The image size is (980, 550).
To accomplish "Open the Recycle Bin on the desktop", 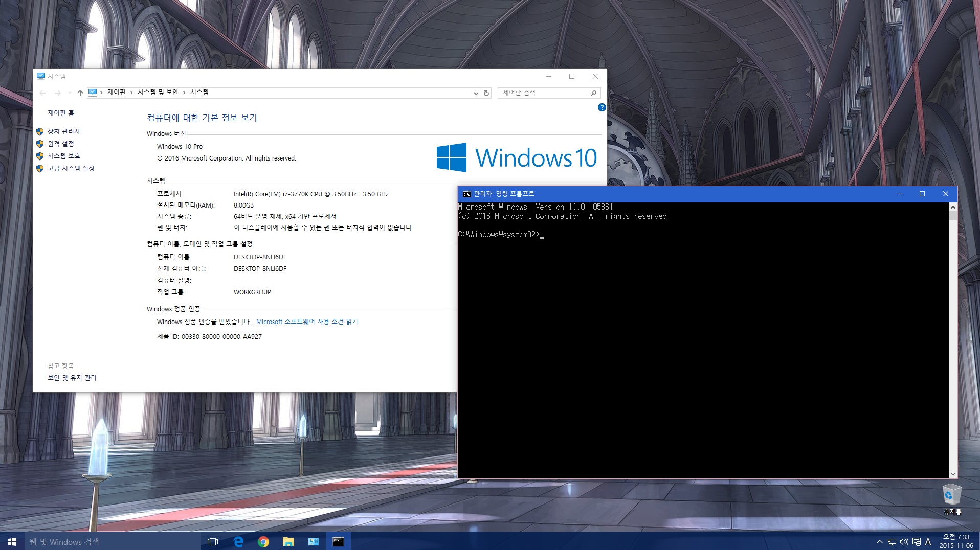I will click(x=952, y=499).
